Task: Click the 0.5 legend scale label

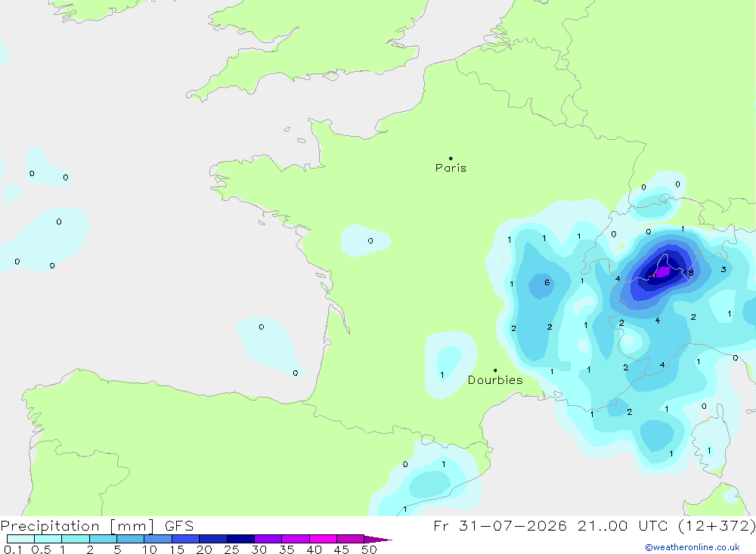Action: click(x=41, y=549)
